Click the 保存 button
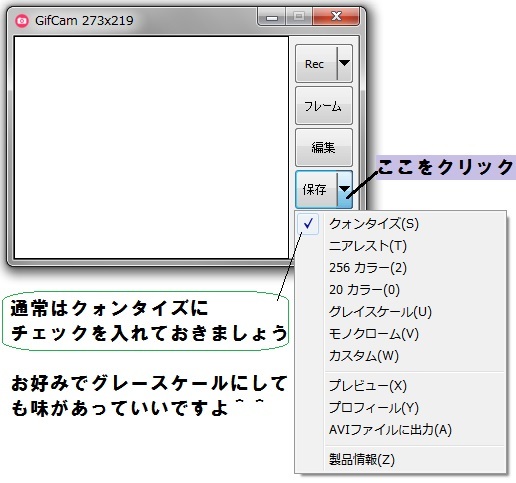This screenshot has width=516, height=483. 316,189
